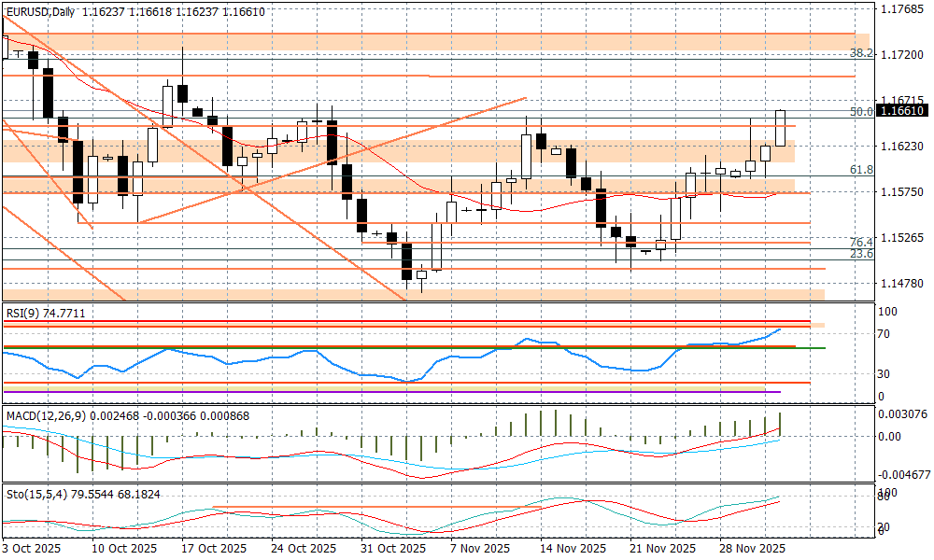The height and width of the screenshot is (560, 934).
Task: Select the 50.0 Fibonacci level label
Action: pos(861,112)
